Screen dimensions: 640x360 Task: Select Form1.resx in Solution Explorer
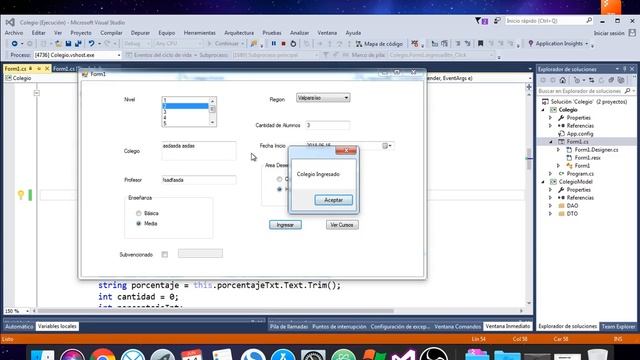587,158
